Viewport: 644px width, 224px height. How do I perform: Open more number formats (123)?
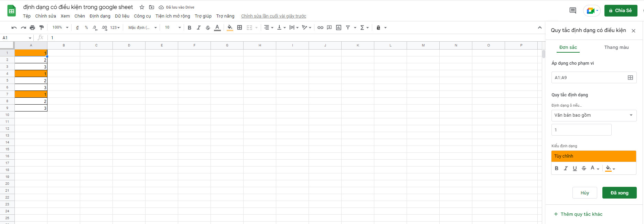(x=115, y=28)
